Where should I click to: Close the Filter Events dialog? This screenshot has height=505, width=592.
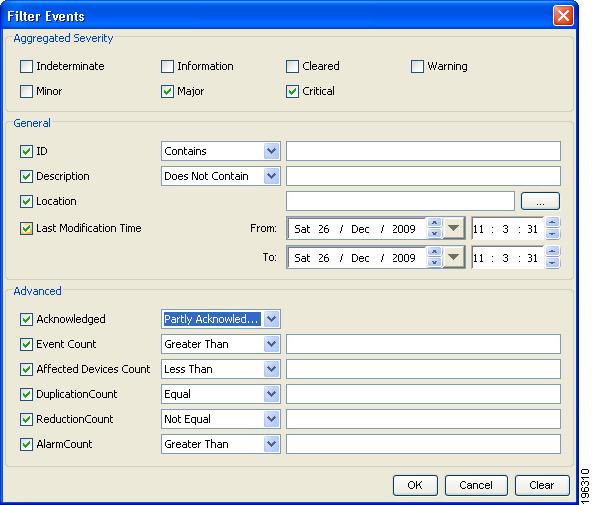click(x=563, y=16)
